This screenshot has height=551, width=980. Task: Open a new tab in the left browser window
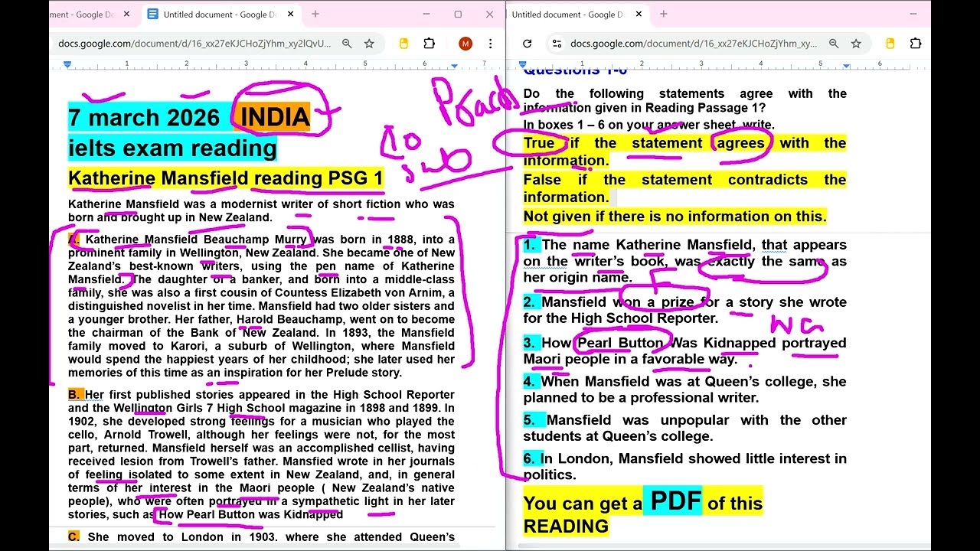[x=315, y=14]
